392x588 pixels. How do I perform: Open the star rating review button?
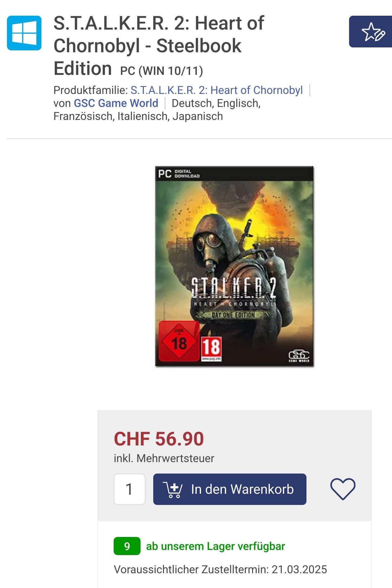coord(371,32)
